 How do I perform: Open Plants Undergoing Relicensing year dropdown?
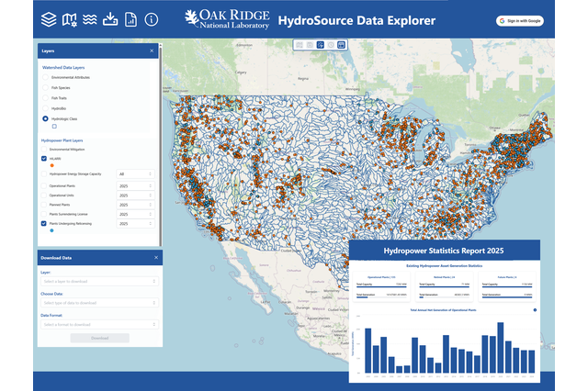(135, 224)
